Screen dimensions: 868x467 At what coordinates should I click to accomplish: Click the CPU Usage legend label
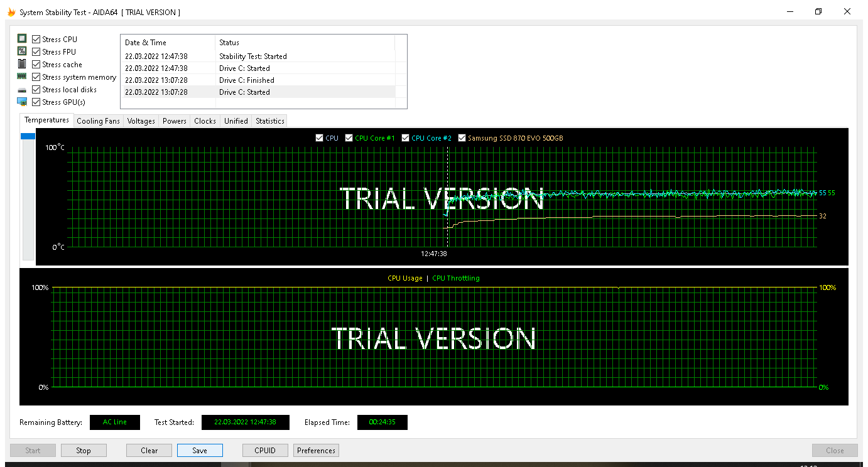click(x=405, y=278)
